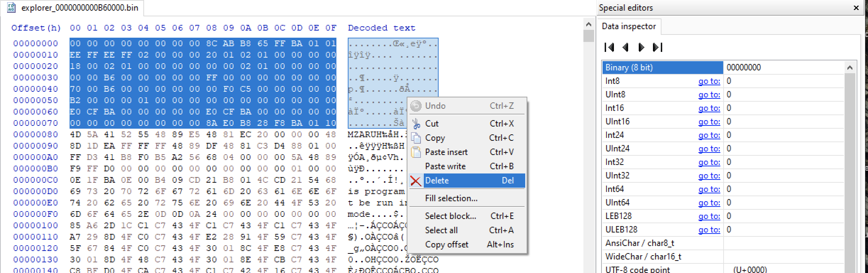Choose Select all in context menu
The height and width of the screenshot is (273, 868).
(x=467, y=230)
